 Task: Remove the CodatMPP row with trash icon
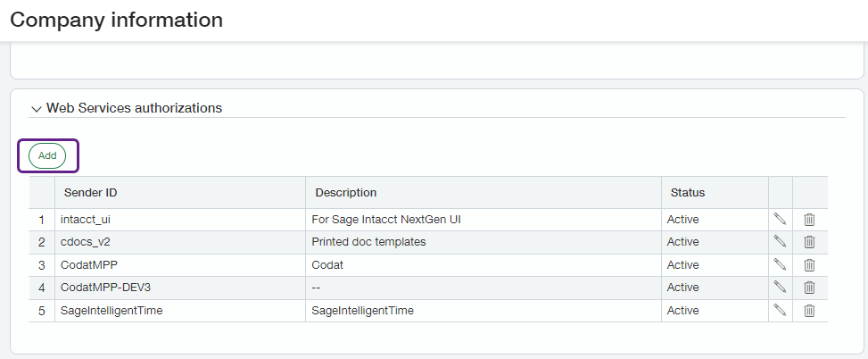(x=809, y=265)
